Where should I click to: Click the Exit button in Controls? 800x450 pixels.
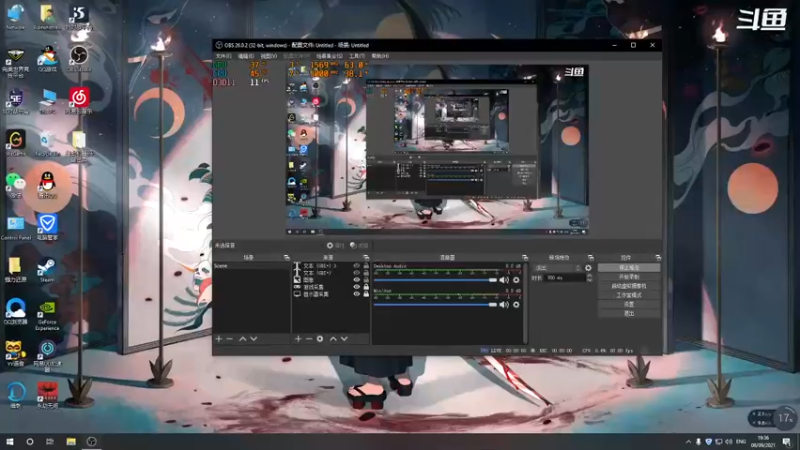(629, 314)
